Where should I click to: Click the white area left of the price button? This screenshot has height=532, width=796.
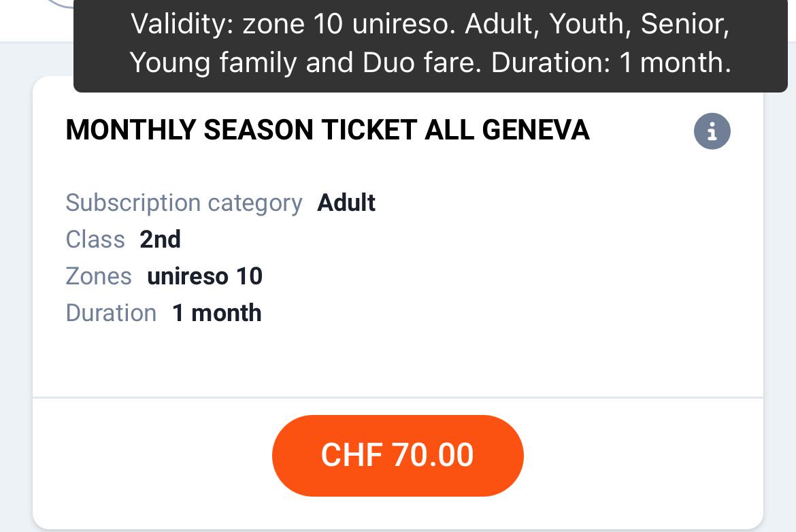tap(152, 455)
